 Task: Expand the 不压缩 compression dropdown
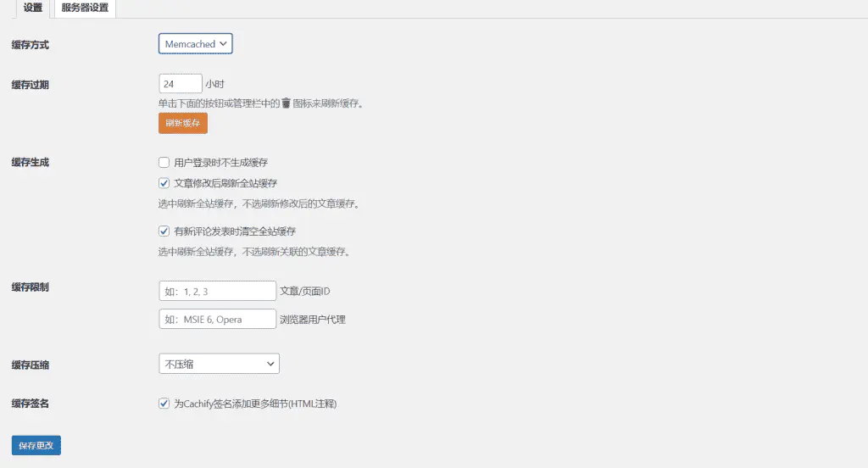click(220, 364)
